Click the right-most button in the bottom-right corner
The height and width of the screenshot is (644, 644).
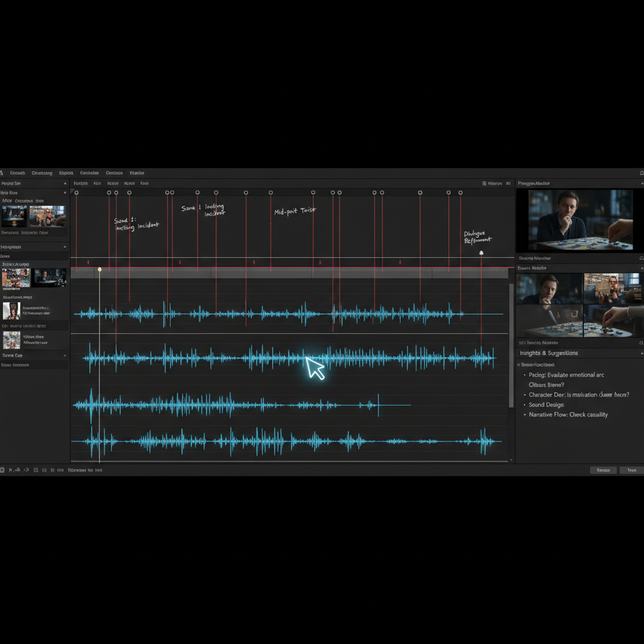(x=631, y=470)
